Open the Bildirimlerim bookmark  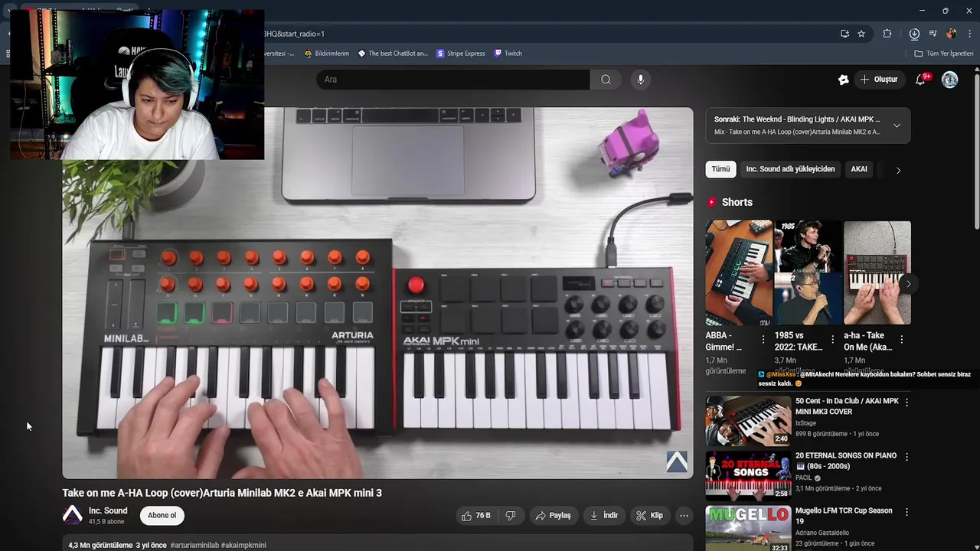coord(327,54)
